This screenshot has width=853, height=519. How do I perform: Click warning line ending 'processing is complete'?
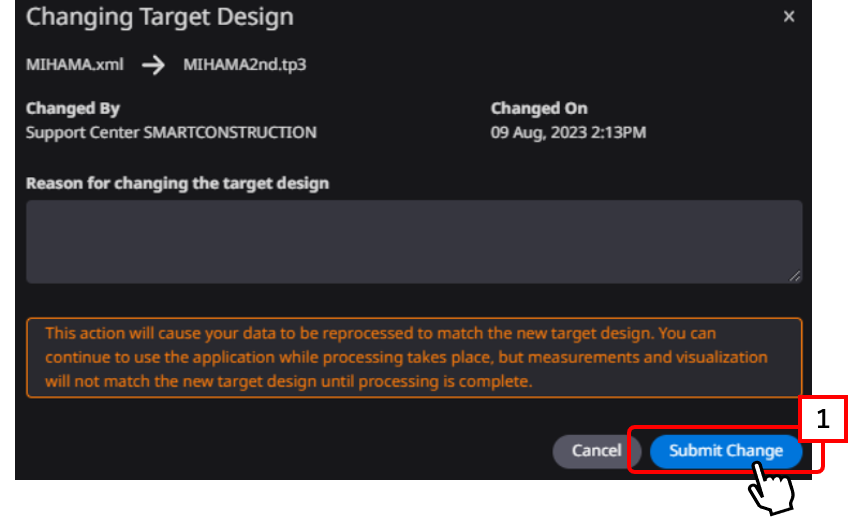click(289, 381)
